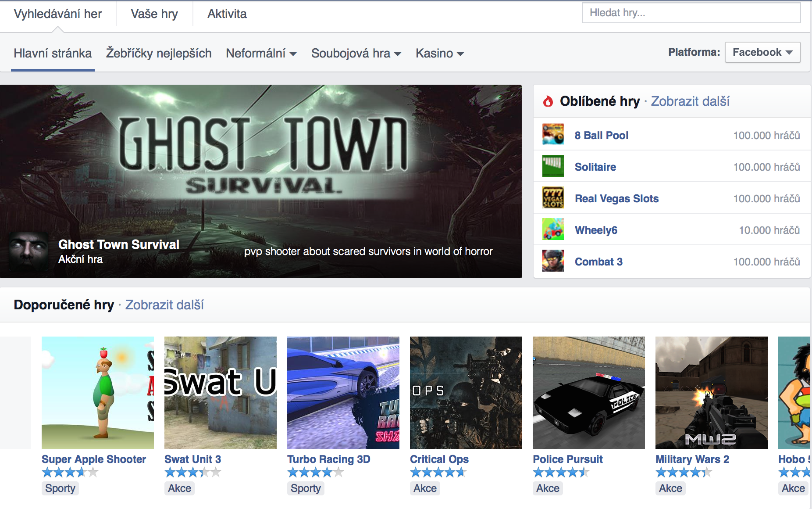Click Turbo Racing 3D star rating

click(316, 473)
